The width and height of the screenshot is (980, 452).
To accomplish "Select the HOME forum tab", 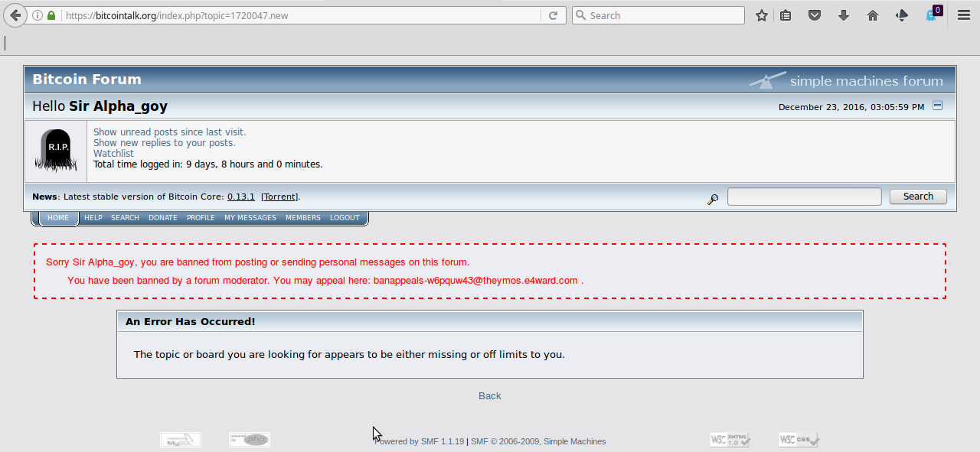I will (x=58, y=218).
